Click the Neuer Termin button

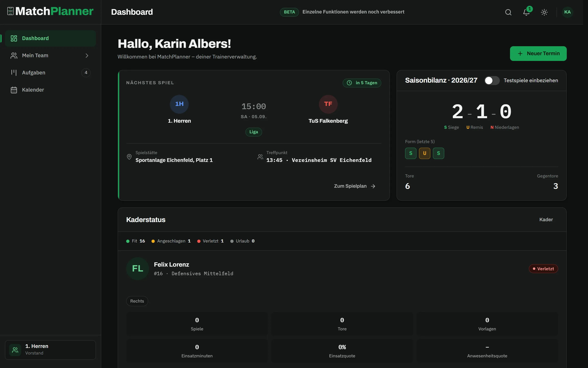coord(538,54)
